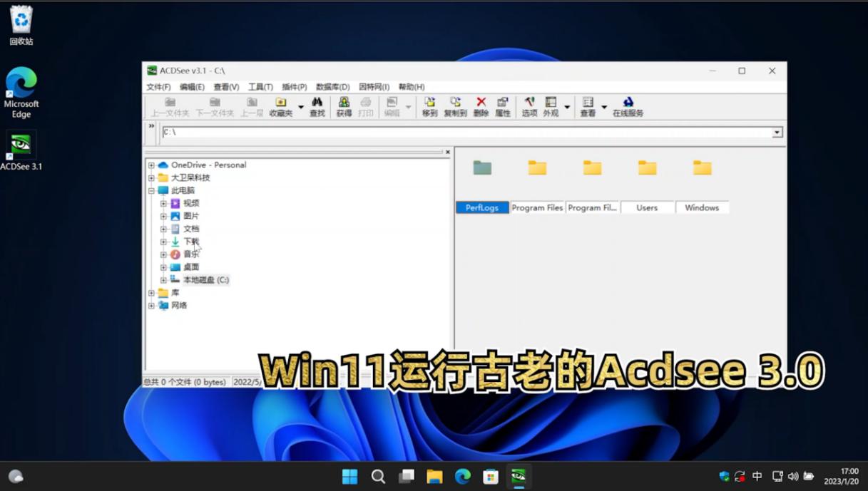Click the 选项 (Options) toolbar icon

[x=529, y=107]
